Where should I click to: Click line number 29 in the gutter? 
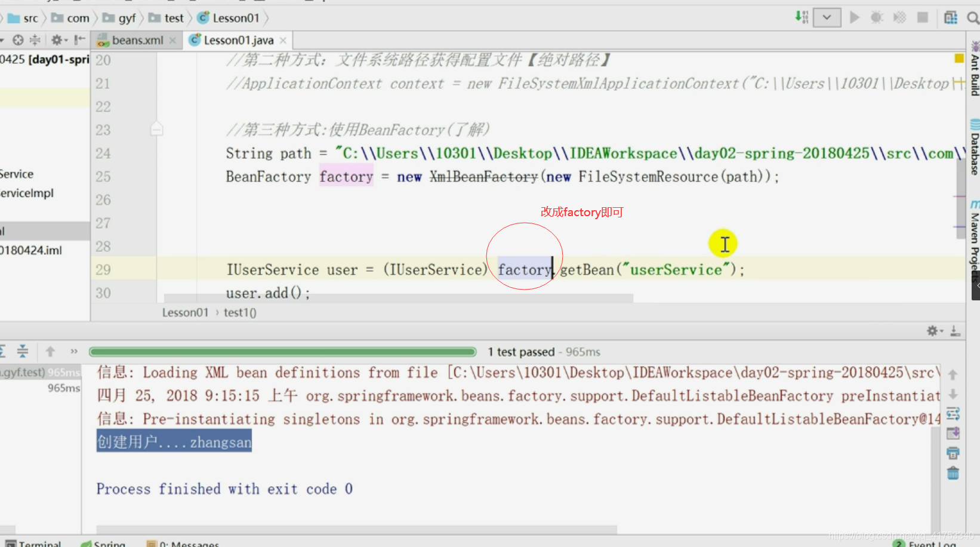[x=103, y=269]
